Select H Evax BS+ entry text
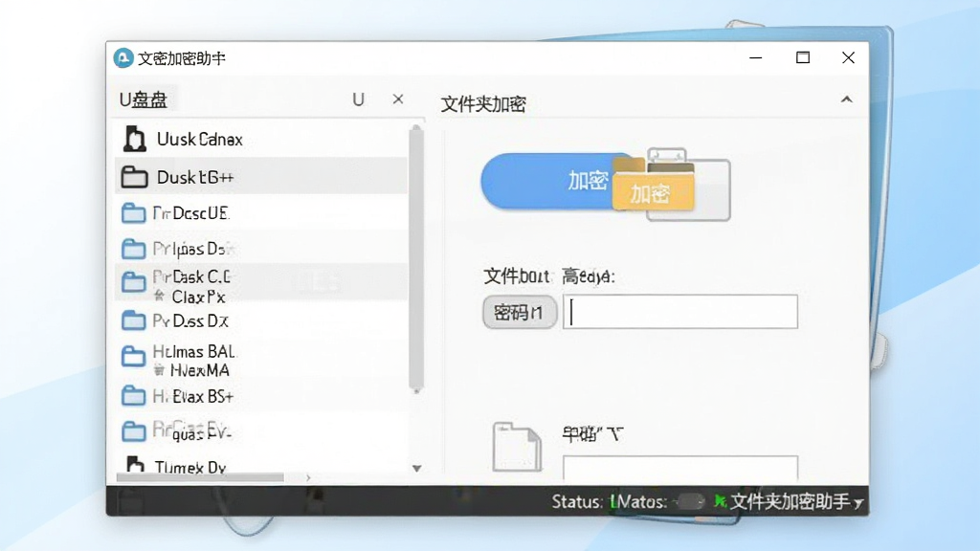The image size is (980, 551). click(193, 397)
